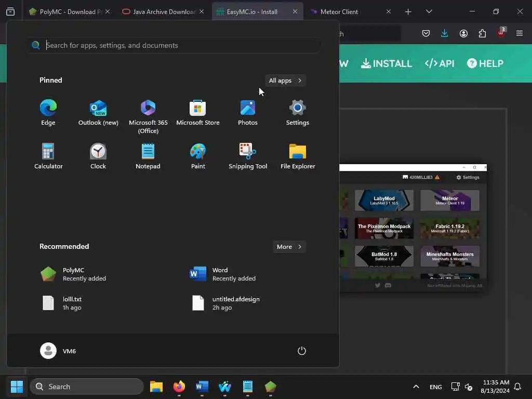
Task: Open File Explorer pinned app
Action: [x=298, y=156]
